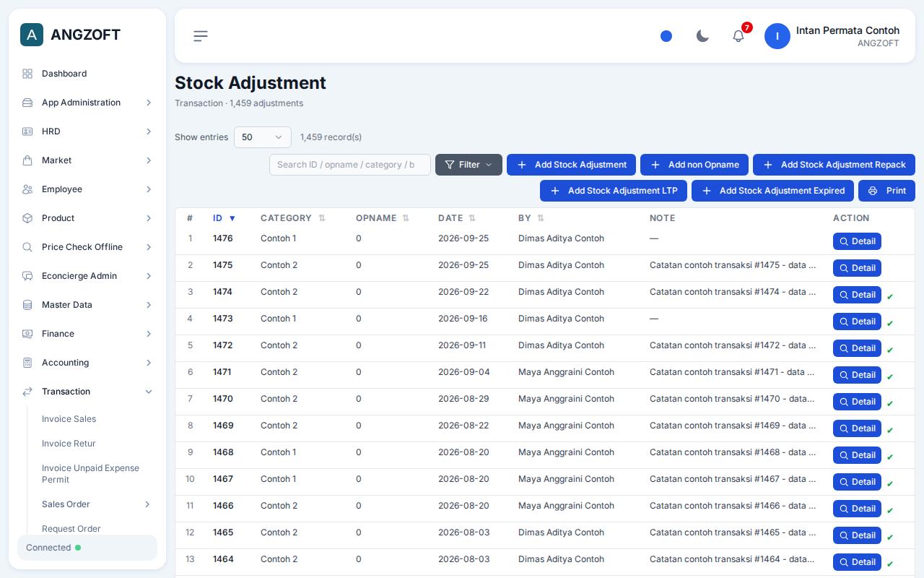924x578 pixels.
Task: Click Add Stock Adjustment Repack
Action: [834, 165]
